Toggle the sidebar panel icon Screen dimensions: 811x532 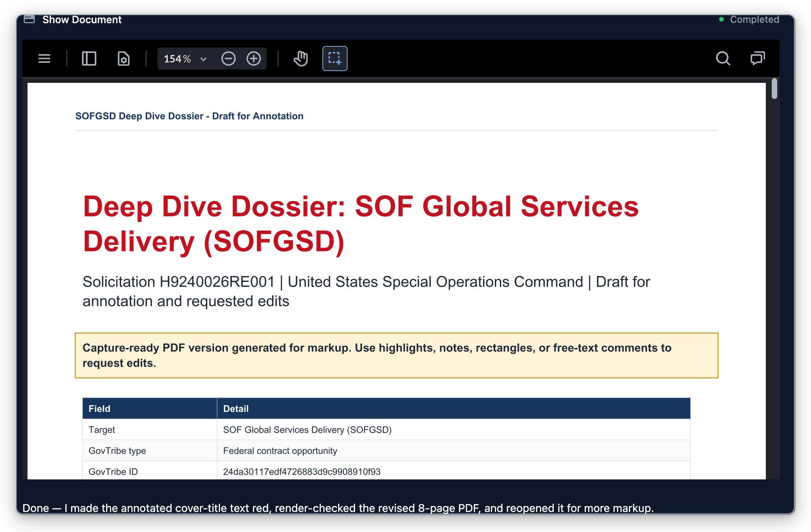pos(89,59)
